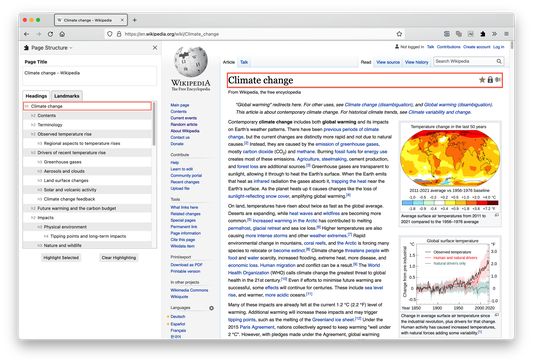Open the article Talk tab

[244, 62]
